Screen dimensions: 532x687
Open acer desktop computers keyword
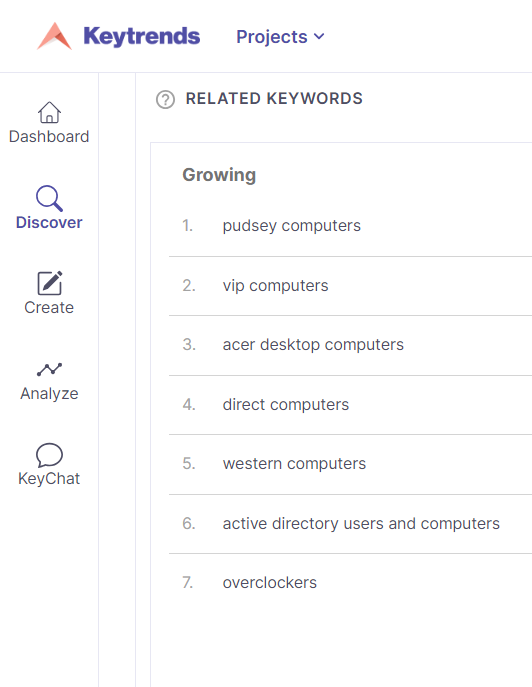[313, 345]
